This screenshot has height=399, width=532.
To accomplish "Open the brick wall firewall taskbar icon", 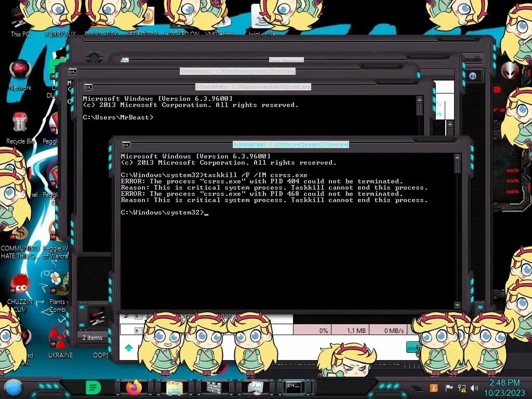I will (215, 388).
